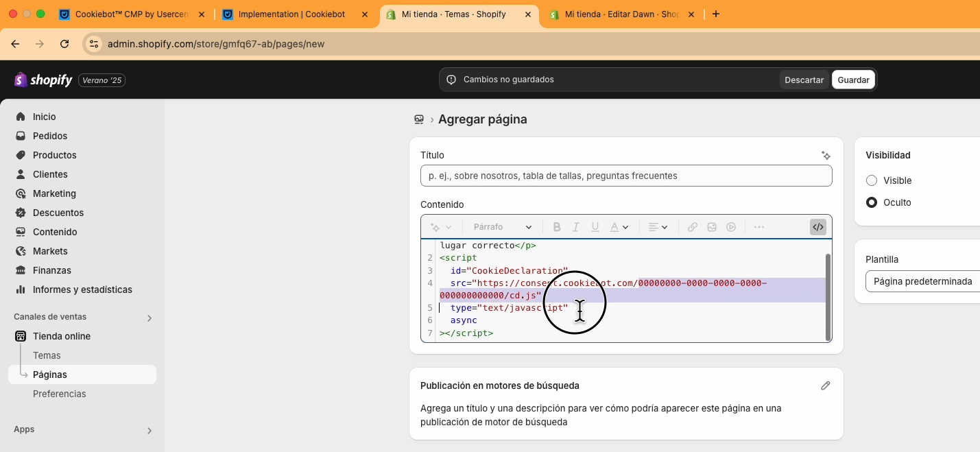Click the Bold formatting icon
This screenshot has height=452, width=980.
coord(557,227)
